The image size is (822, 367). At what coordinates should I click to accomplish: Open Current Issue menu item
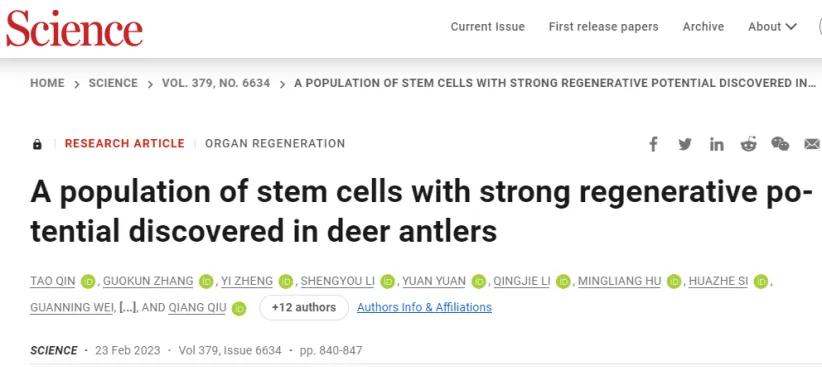point(488,27)
